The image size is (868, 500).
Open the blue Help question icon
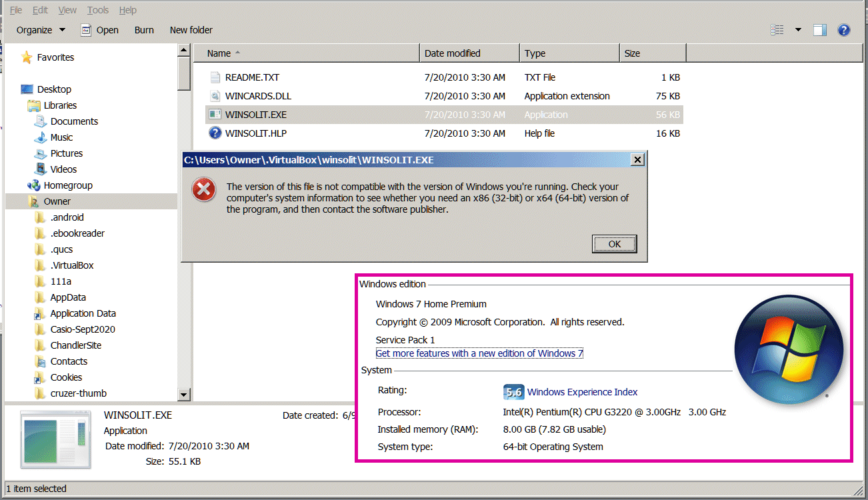coord(843,30)
